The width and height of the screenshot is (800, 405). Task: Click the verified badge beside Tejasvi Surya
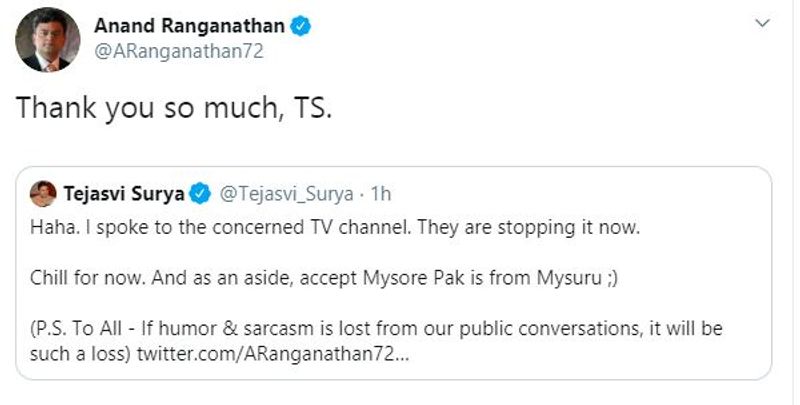coord(199,191)
